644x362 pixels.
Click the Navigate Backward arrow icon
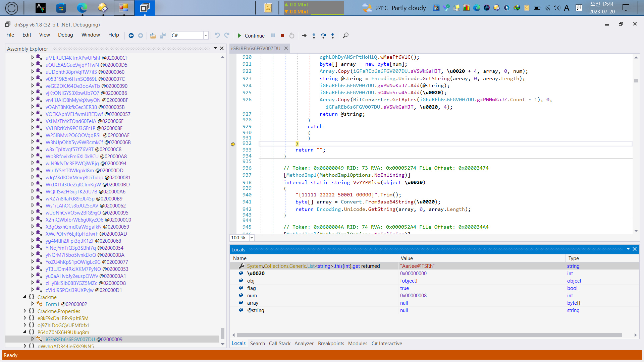pos(131,36)
